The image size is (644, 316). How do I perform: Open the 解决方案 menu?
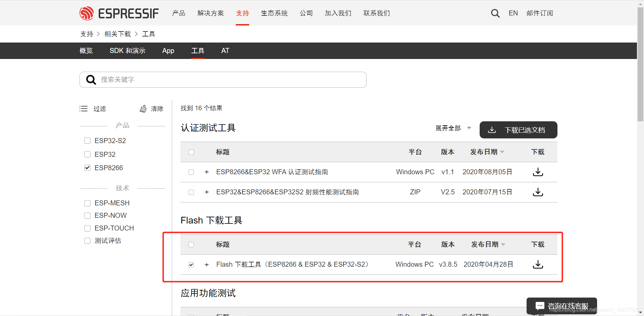coord(211,13)
